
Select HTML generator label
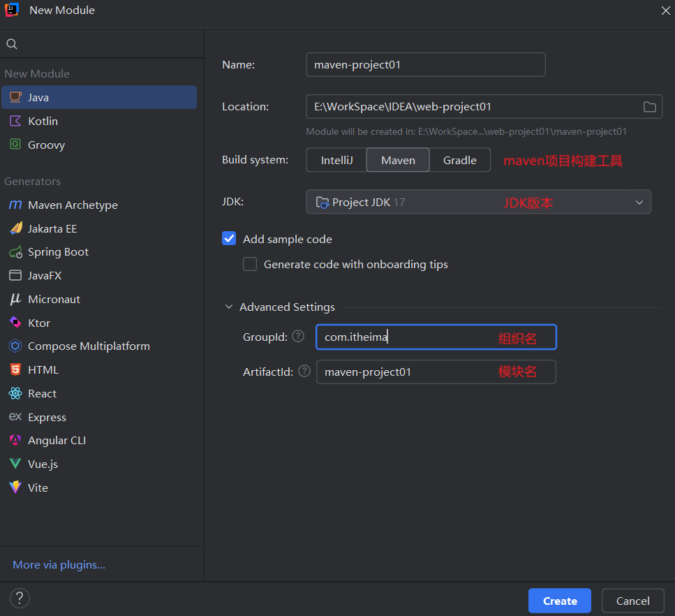click(x=43, y=370)
